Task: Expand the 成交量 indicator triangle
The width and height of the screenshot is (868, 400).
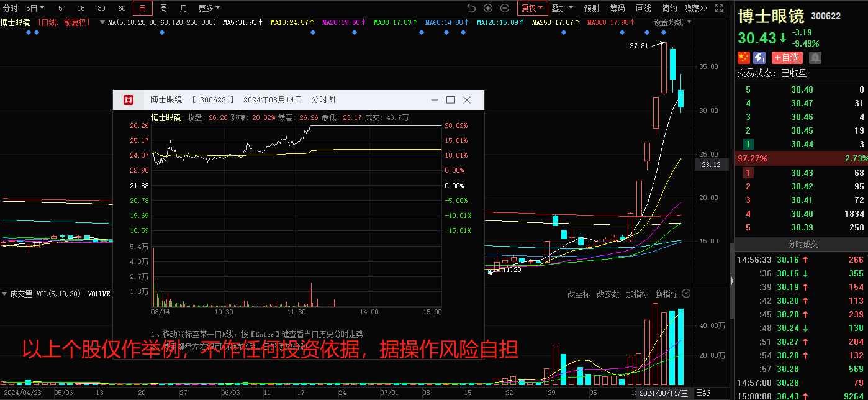Action: tap(4, 293)
